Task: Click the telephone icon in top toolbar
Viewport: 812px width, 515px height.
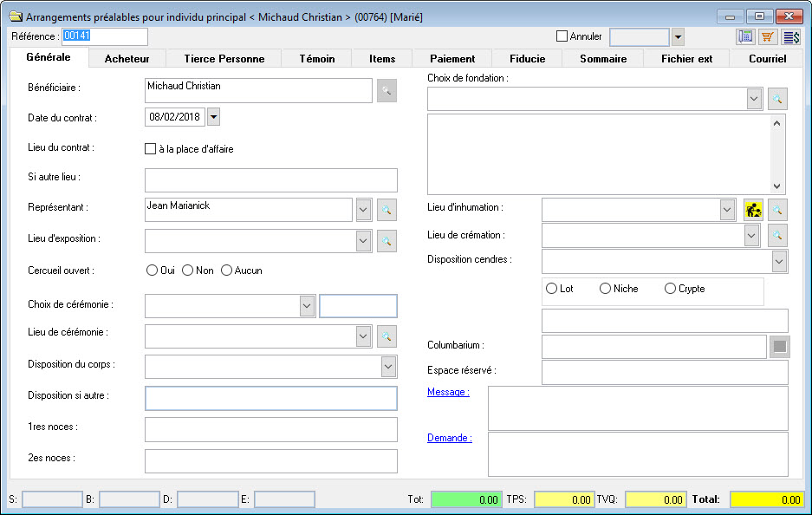Action: (745, 36)
